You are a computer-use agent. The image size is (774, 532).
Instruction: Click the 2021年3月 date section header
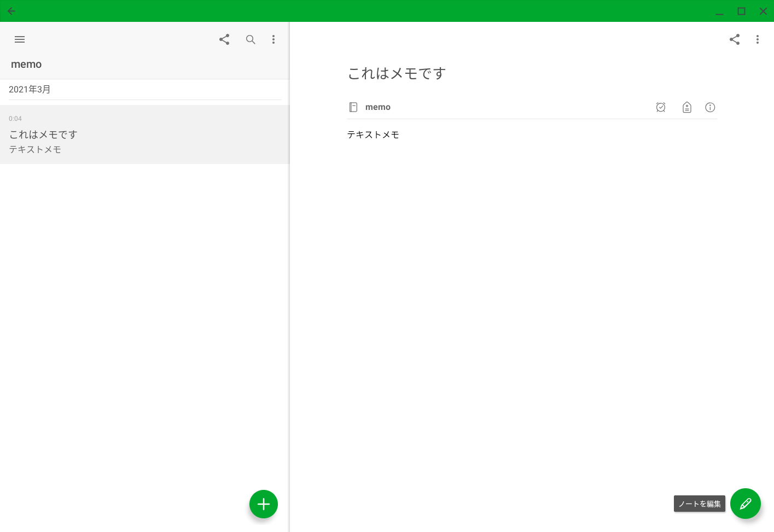coord(30,89)
